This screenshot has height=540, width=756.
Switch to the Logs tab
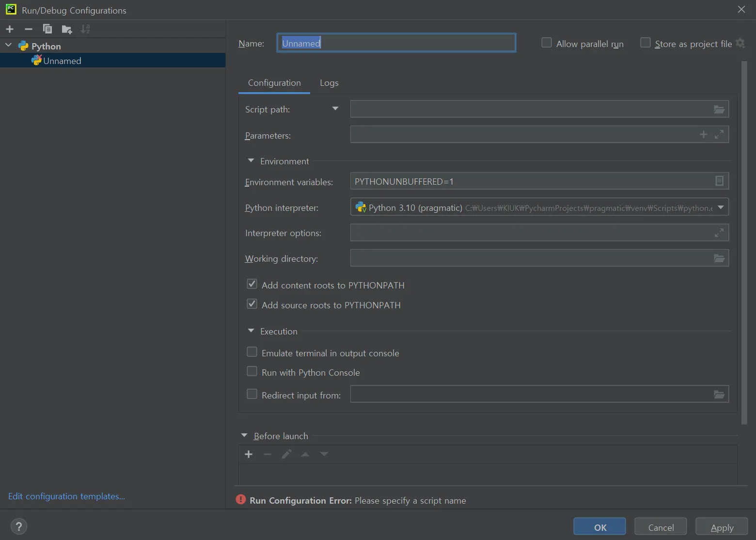[329, 83]
